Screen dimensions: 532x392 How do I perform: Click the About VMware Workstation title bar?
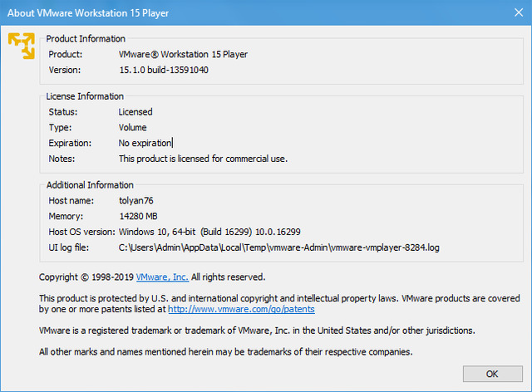249,10
